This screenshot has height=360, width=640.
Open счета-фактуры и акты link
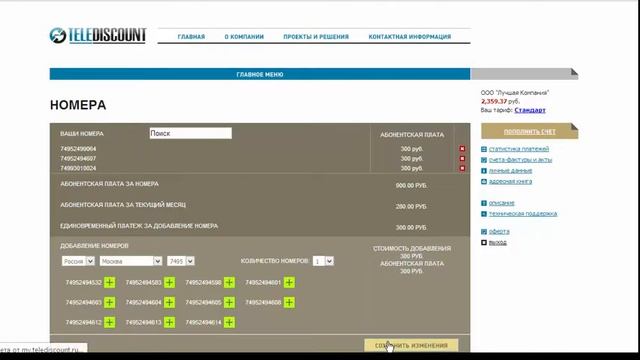coord(520,160)
